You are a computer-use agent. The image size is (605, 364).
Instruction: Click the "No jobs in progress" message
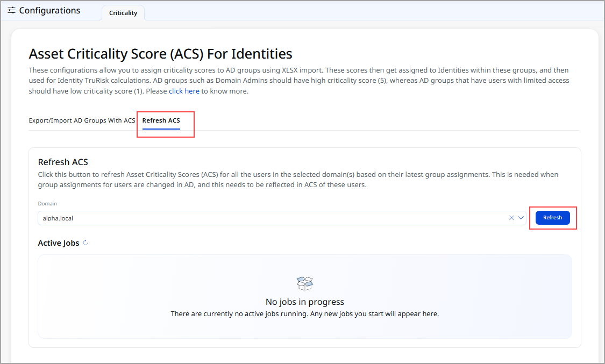(x=305, y=302)
